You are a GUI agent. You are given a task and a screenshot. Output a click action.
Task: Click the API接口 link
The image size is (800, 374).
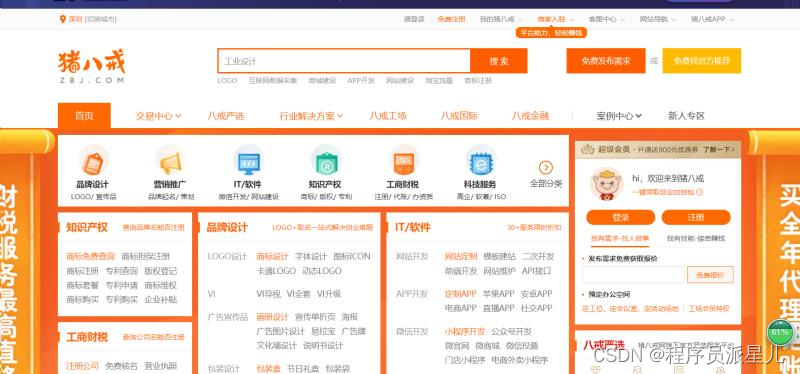coord(536,271)
